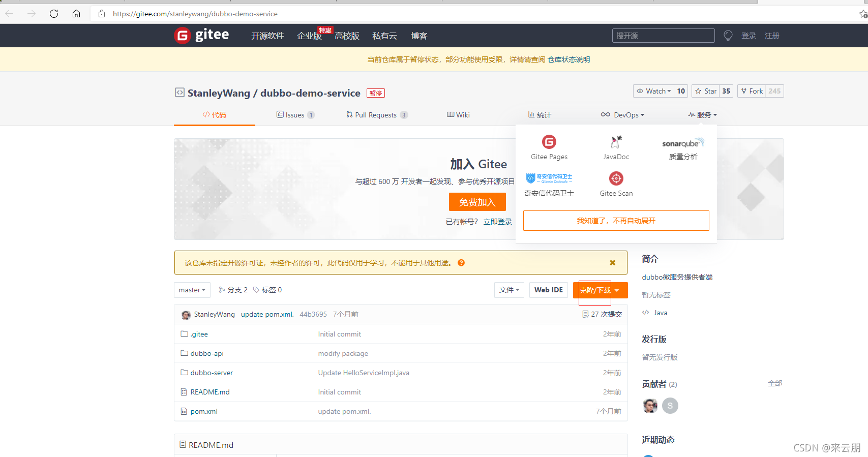This screenshot has height=457, width=868.
Task: Open Web IDE
Action: (549, 290)
